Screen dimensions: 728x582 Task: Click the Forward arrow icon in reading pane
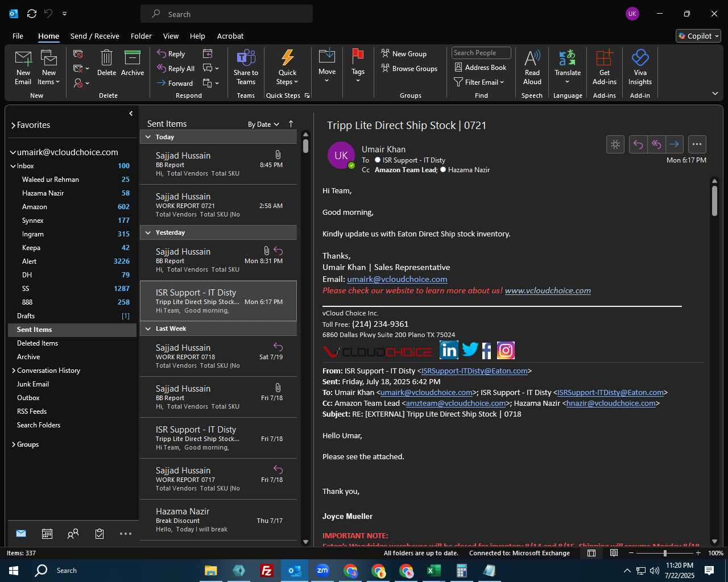674,144
